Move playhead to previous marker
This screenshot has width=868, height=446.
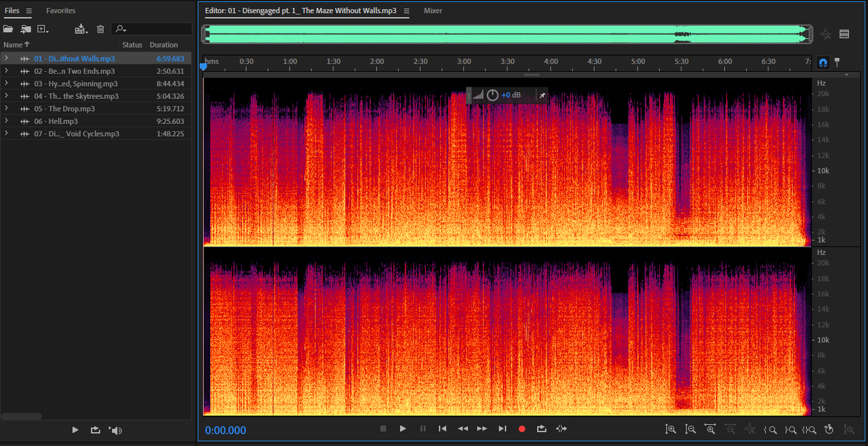(442, 428)
